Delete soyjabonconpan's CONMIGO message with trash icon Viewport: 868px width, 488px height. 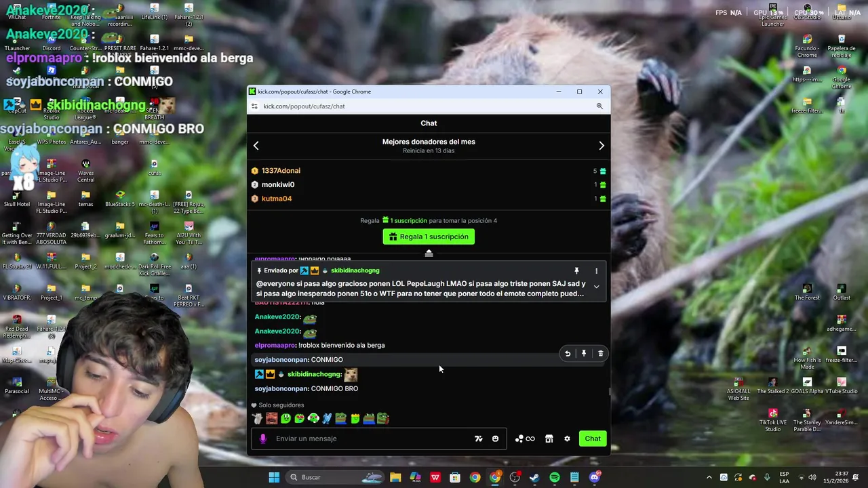pyautogui.click(x=601, y=353)
